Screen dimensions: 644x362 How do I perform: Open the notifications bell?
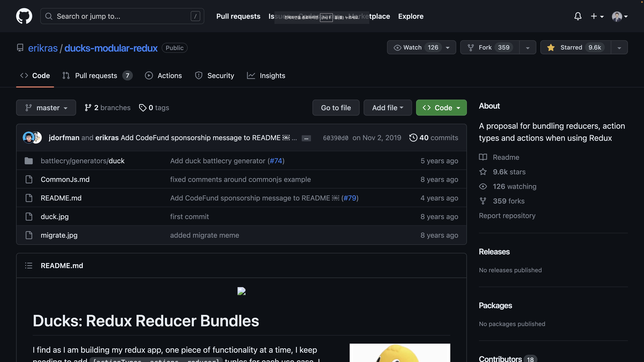(578, 16)
